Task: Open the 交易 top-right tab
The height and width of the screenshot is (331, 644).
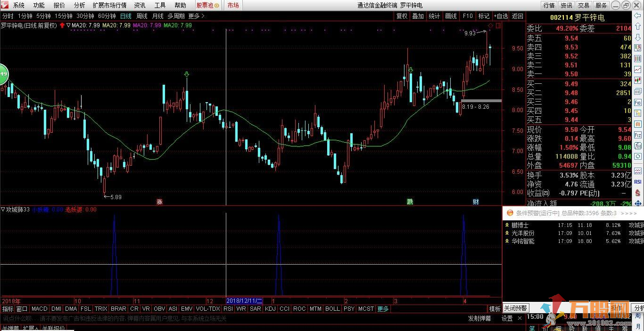Action: tap(584, 5)
